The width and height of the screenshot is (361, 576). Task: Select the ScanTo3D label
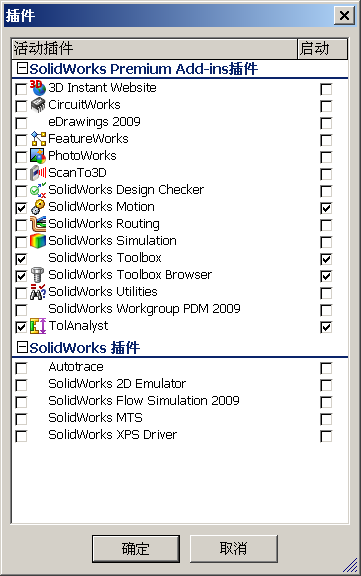tap(77, 173)
